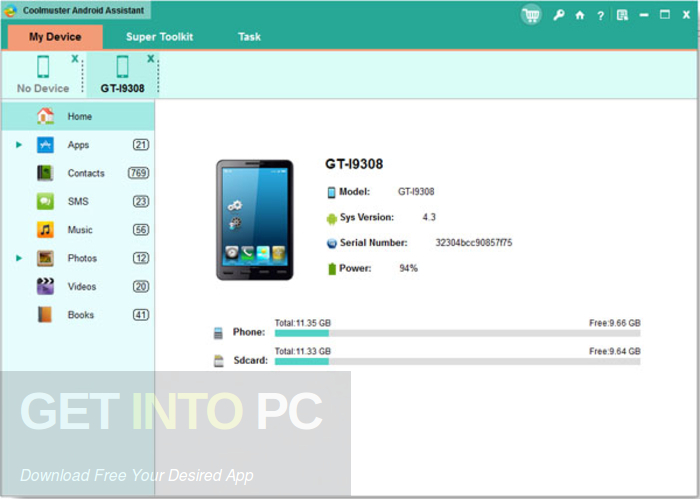Click the key register icon
The height and width of the screenshot is (499, 700).
click(558, 15)
